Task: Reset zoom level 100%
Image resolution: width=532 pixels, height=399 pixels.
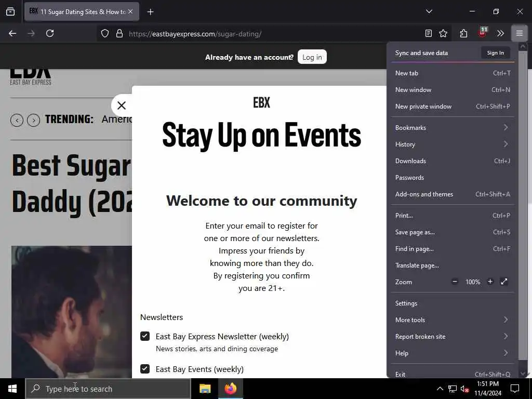Action: tap(473, 282)
